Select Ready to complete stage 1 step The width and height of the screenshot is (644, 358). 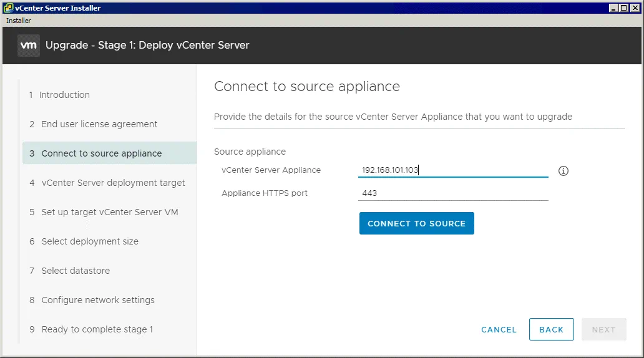(x=97, y=329)
